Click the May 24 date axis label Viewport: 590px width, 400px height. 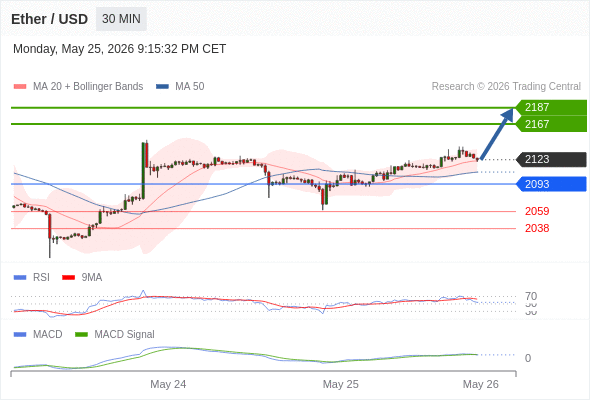click(x=168, y=384)
